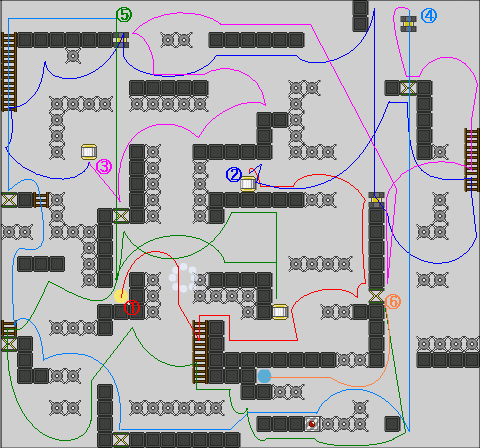Screen dimensions: 480x448
Task: Select the yellow dot beside marker 1
Action: [121, 296]
